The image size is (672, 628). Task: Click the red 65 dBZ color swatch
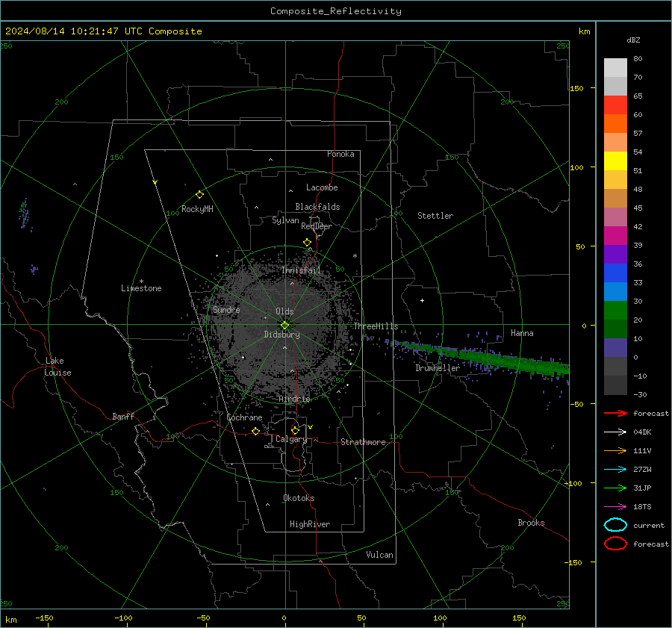(615, 105)
